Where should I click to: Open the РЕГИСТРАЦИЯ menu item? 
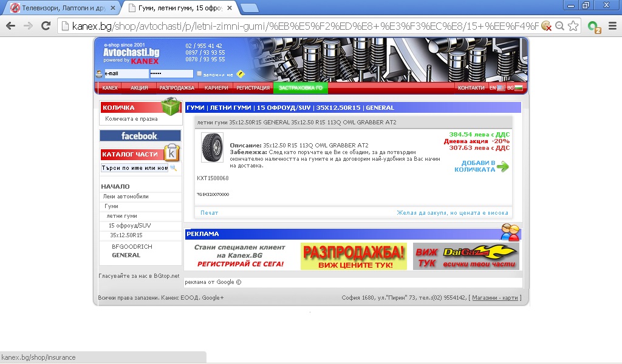pyautogui.click(x=253, y=88)
